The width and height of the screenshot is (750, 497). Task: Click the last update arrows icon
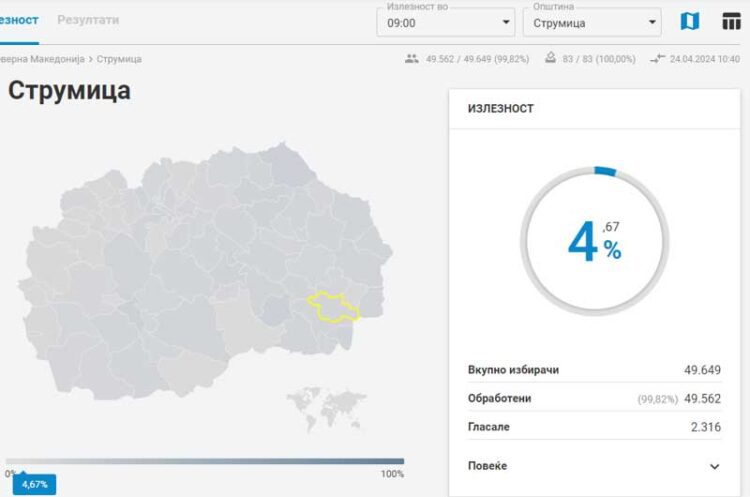tap(657, 59)
